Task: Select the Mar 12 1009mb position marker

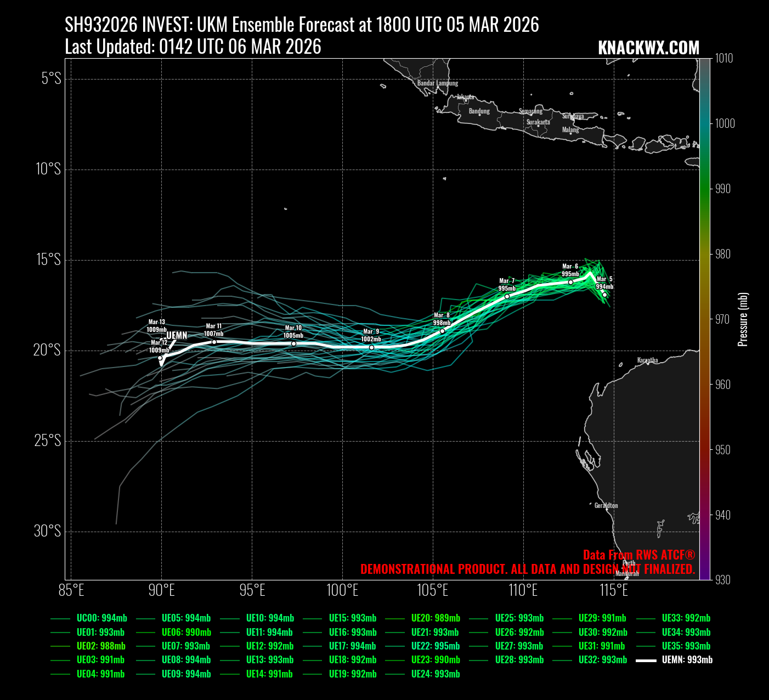Action: point(160,358)
